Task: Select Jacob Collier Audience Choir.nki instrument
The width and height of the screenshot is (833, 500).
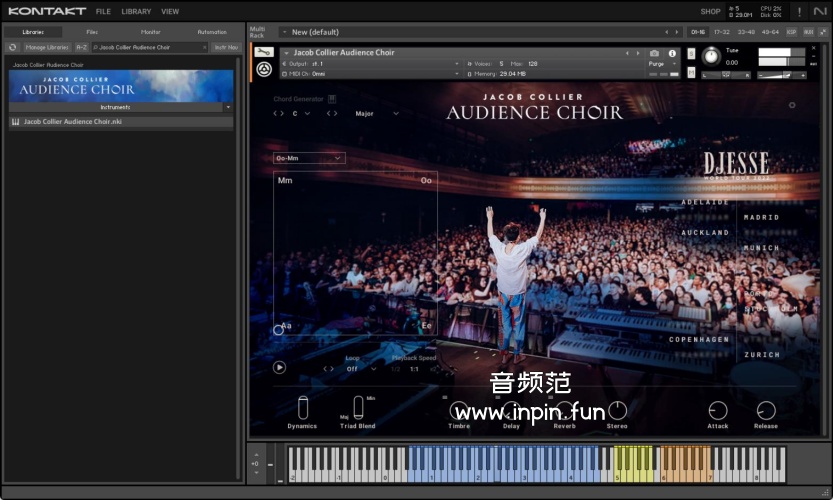Action: (121, 122)
